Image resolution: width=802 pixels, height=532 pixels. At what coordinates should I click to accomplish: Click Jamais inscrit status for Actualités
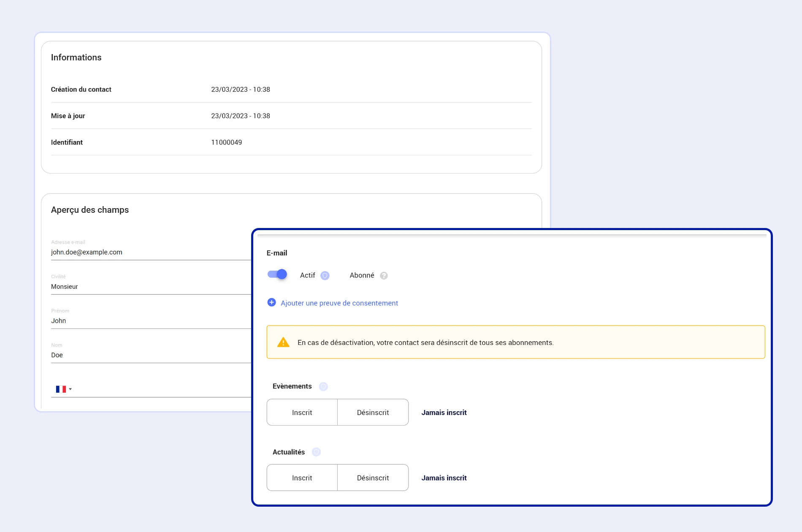coord(444,478)
